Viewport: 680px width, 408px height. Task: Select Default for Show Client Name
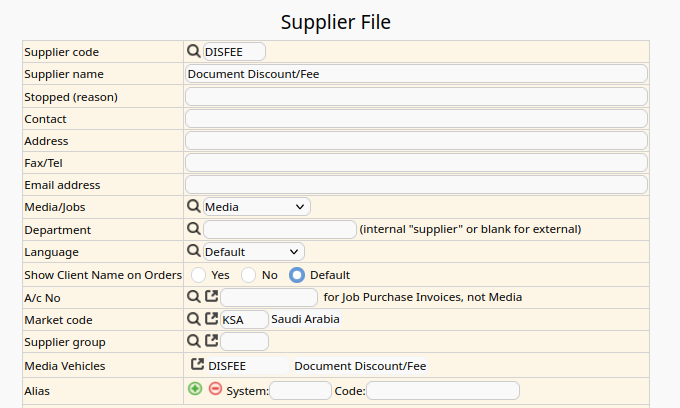click(296, 274)
